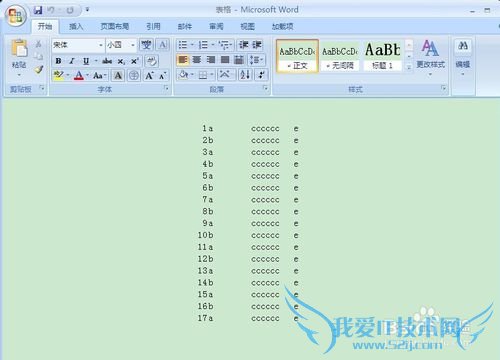Toggle subscript formatting
Viewport: 500px width, 360px height.
click(x=121, y=61)
